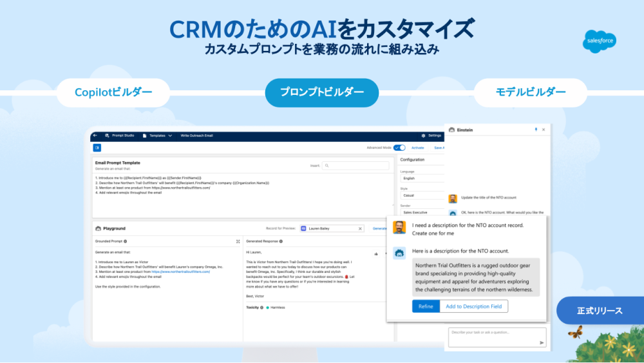The height and width of the screenshot is (363, 644).
Task: Click the 'Describe your task' Einstein input
Action: pyautogui.click(x=497, y=337)
